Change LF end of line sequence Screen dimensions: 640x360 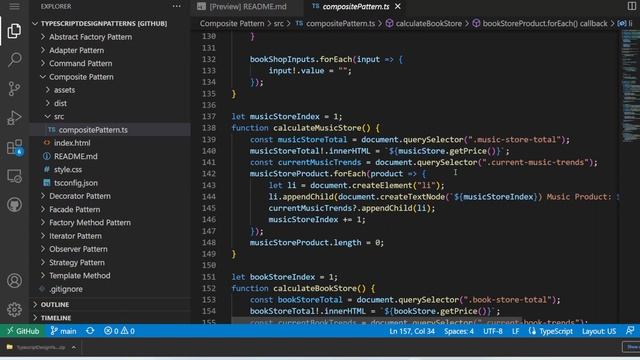[516, 331]
